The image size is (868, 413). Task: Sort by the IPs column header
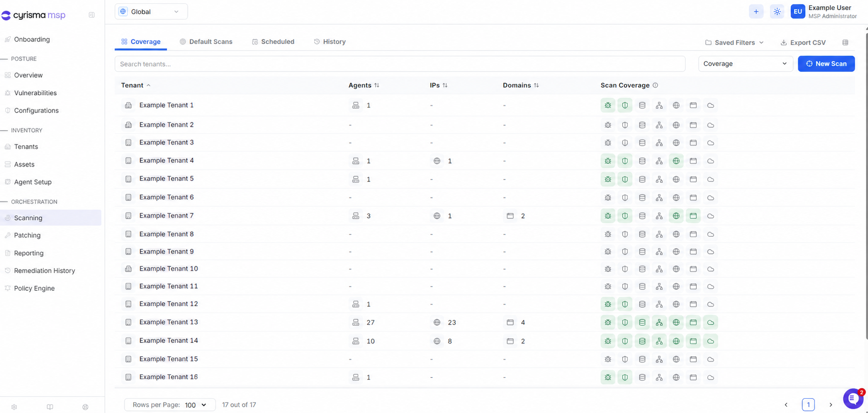pyautogui.click(x=439, y=85)
